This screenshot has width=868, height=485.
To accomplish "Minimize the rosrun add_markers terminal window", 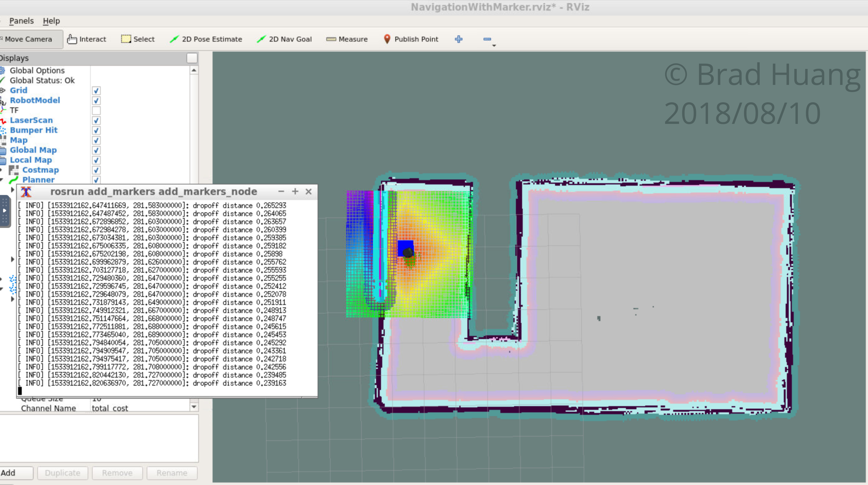I will pos(281,192).
